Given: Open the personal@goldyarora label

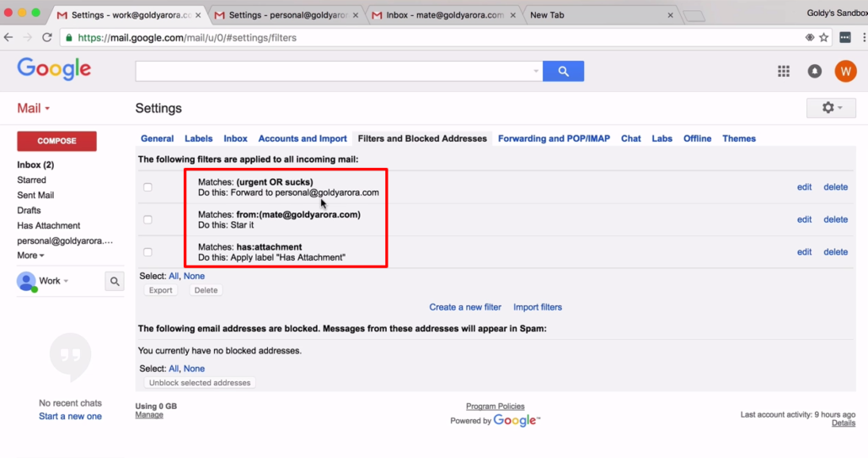Looking at the screenshot, I should pyautogui.click(x=65, y=241).
